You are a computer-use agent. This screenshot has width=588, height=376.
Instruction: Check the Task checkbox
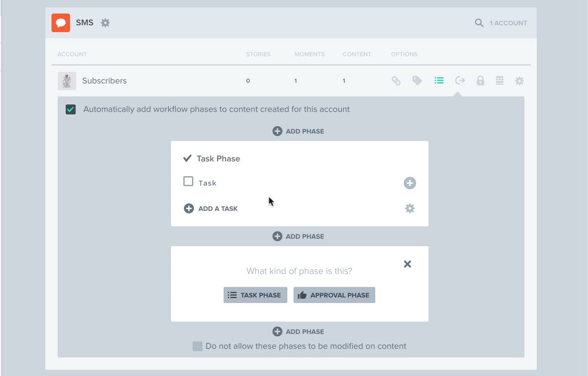click(188, 182)
